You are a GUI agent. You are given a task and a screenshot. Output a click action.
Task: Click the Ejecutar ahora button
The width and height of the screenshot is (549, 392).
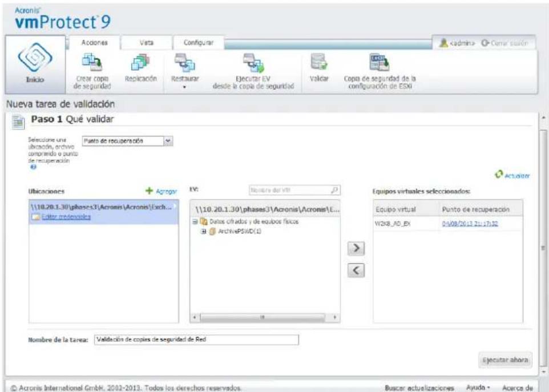pyautogui.click(x=505, y=360)
